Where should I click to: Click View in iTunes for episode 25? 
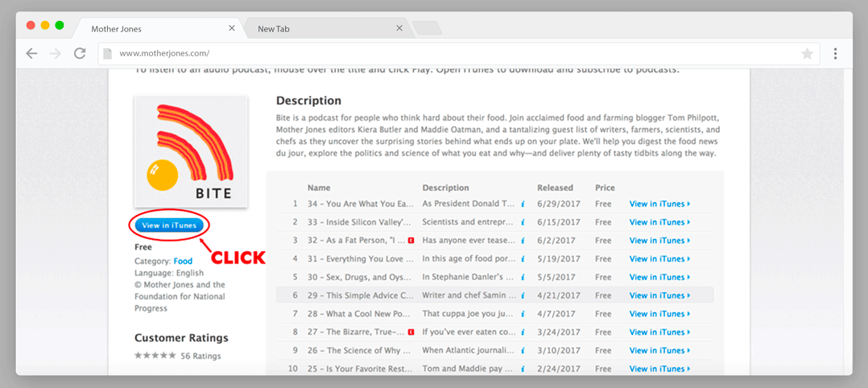point(659,369)
